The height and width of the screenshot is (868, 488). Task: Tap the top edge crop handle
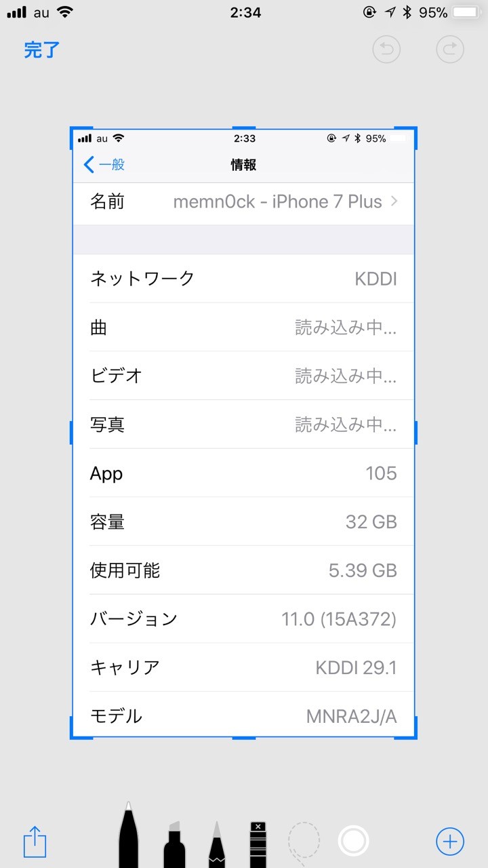[x=244, y=127]
